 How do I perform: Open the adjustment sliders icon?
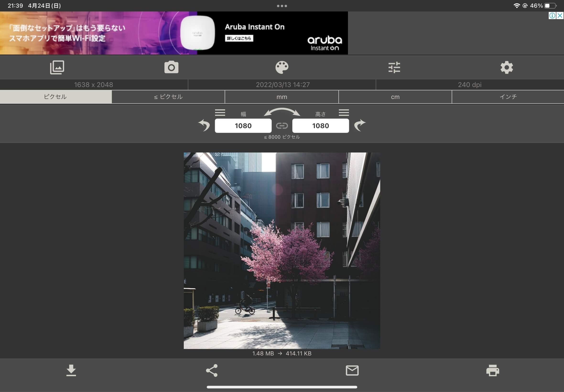394,67
